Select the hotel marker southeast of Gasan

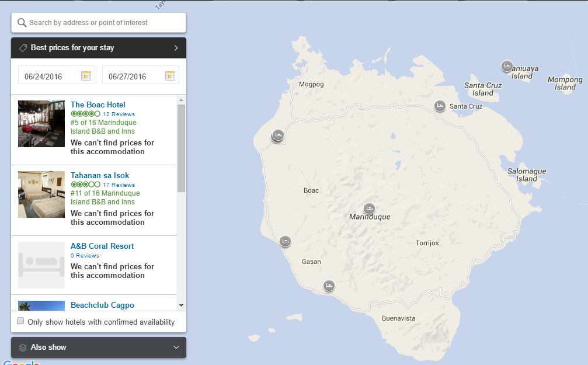tap(329, 286)
